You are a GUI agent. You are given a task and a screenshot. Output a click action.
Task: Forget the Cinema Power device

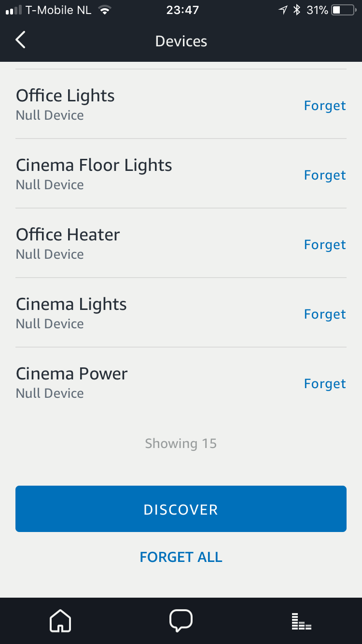tap(325, 384)
